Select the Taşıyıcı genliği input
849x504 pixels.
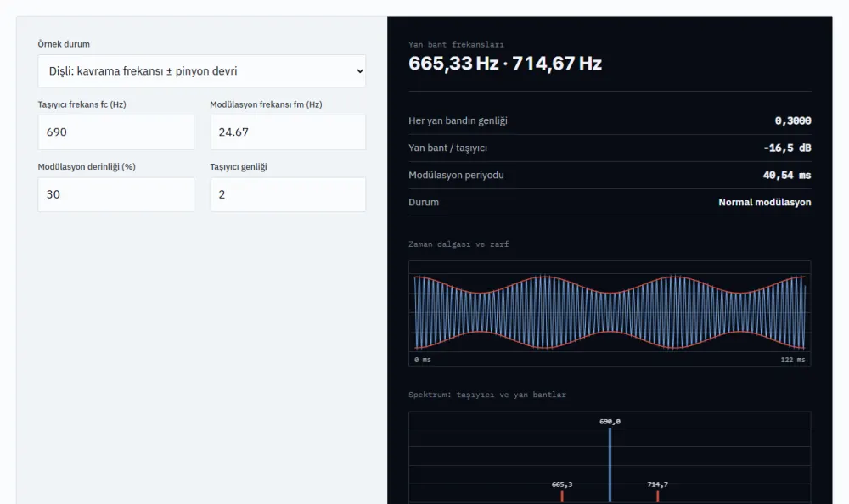288,194
